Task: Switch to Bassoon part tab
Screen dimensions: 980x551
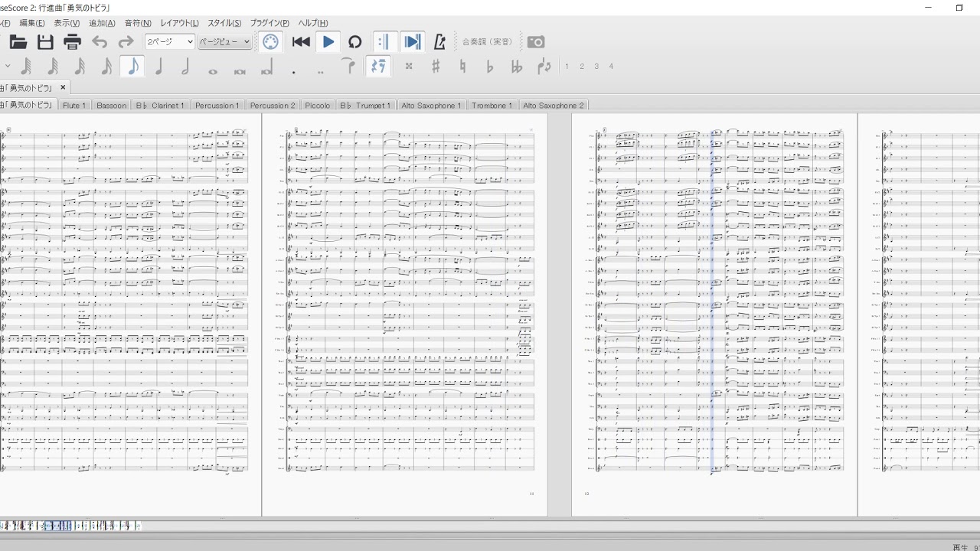Action: coord(111,105)
